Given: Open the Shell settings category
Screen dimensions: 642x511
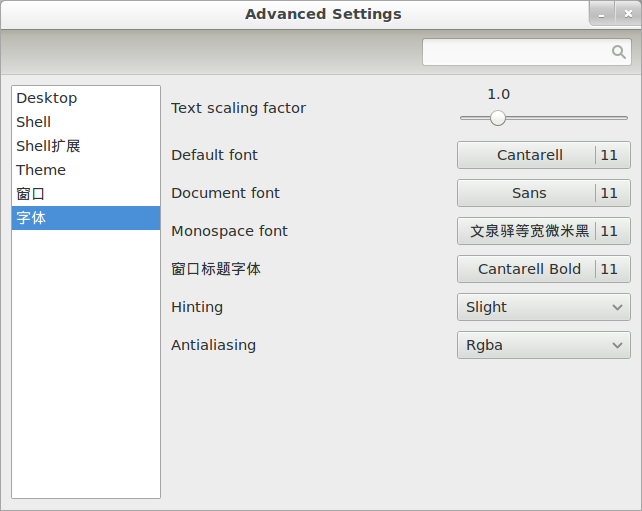Looking at the screenshot, I should pyautogui.click(x=33, y=122).
